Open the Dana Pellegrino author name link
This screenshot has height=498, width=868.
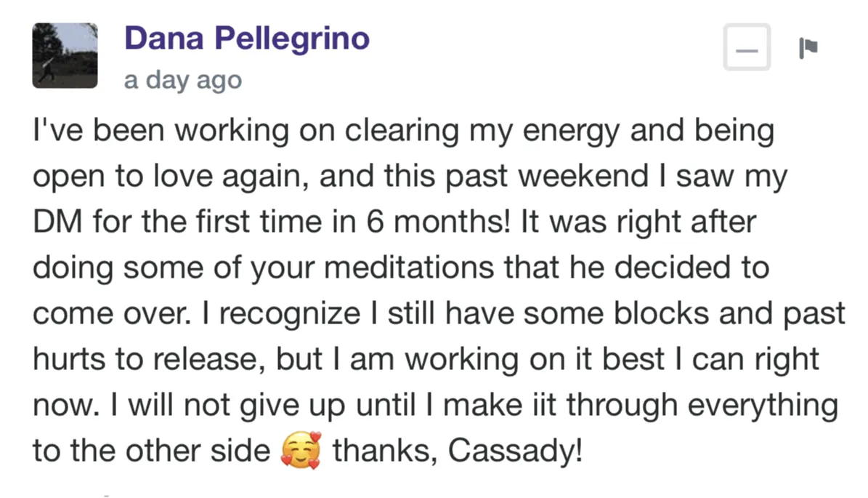[x=247, y=37]
